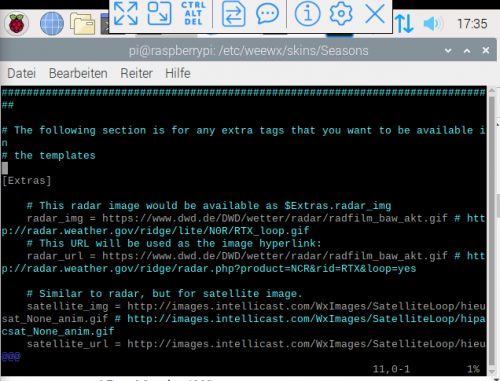500x381 pixels.
Task: Disconnect the session with the X icon
Action: 375,14
